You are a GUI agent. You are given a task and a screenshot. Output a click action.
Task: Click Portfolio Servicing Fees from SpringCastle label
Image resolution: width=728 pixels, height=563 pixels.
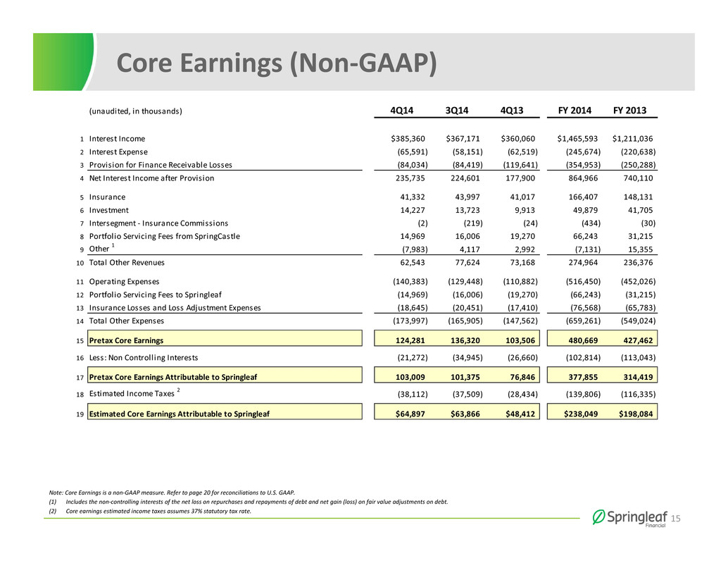point(165,236)
